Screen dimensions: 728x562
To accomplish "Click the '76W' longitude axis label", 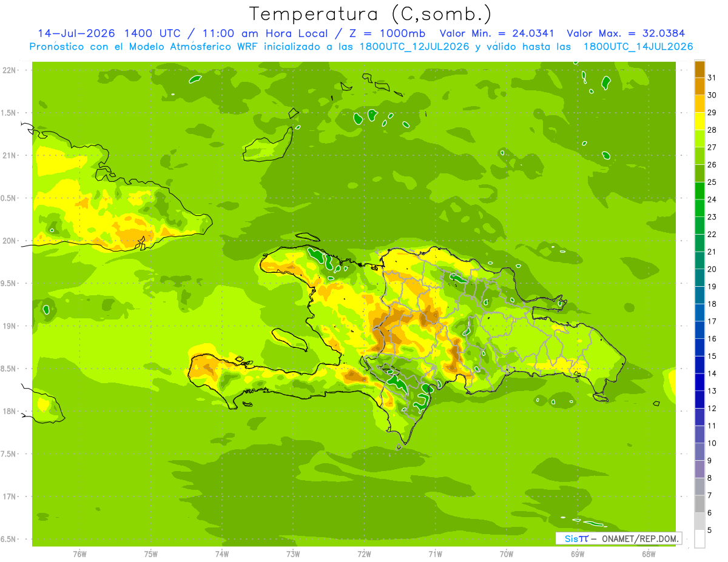I will [x=79, y=554].
